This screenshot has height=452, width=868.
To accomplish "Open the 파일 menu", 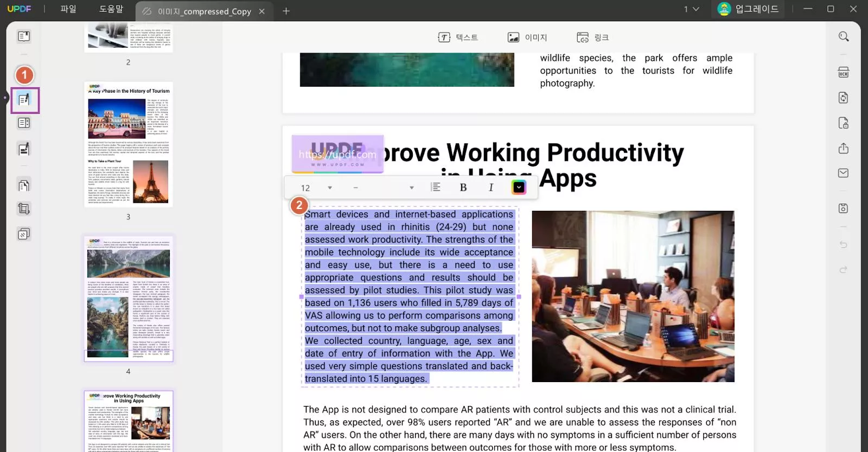I will pos(68,9).
